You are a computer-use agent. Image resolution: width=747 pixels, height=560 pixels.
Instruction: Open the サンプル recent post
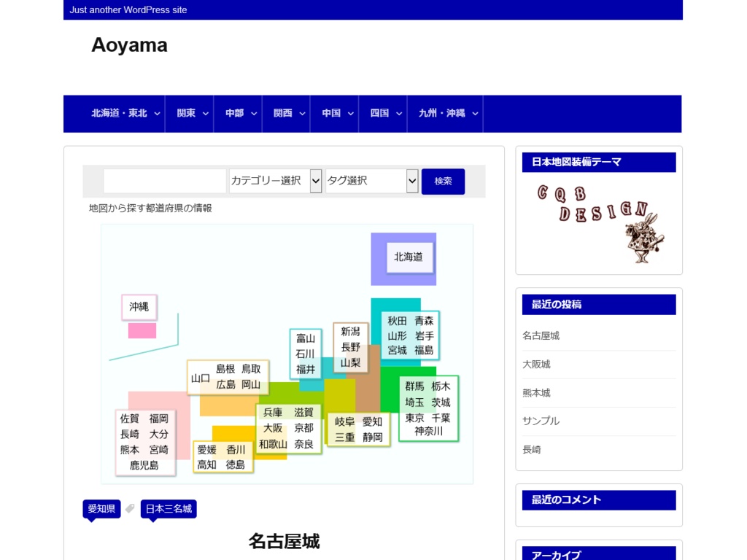(x=541, y=421)
